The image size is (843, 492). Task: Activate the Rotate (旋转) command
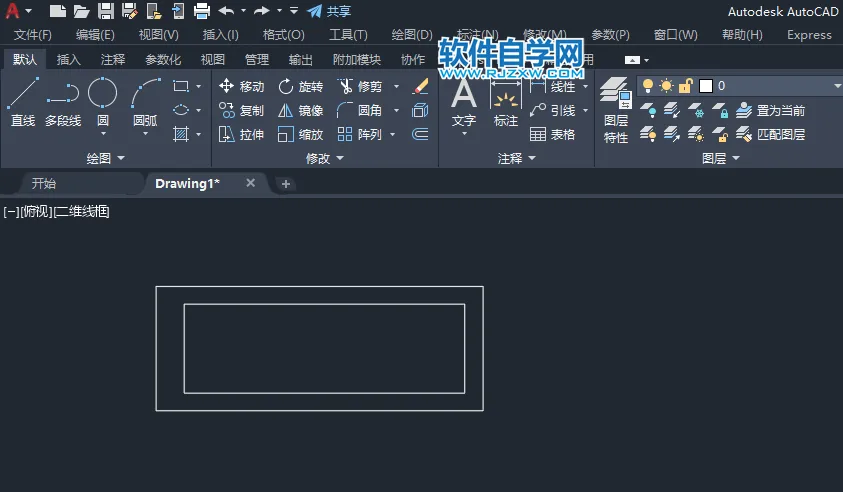301,86
